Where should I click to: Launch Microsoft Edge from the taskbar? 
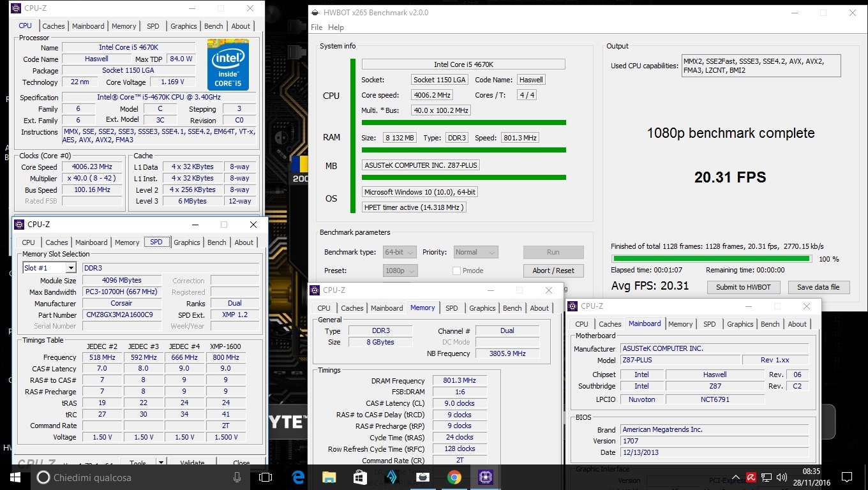[298, 477]
